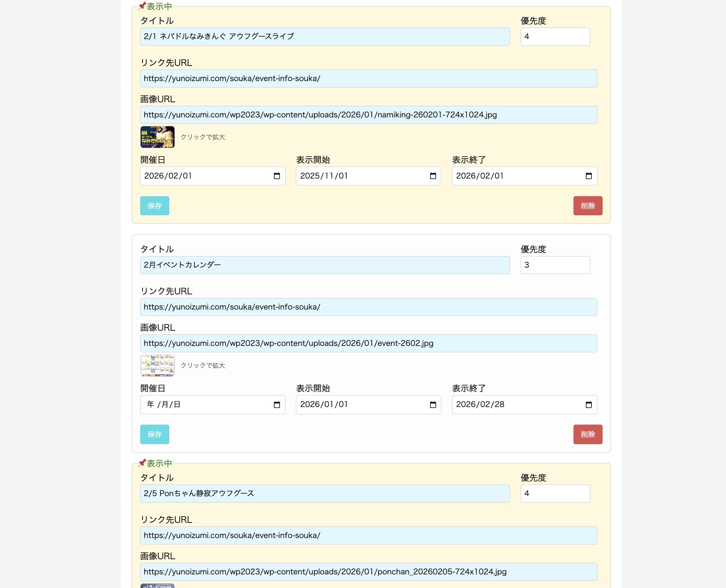Enlarge the February event calendar thumbnail
This screenshot has height=588, width=726.
pos(157,366)
